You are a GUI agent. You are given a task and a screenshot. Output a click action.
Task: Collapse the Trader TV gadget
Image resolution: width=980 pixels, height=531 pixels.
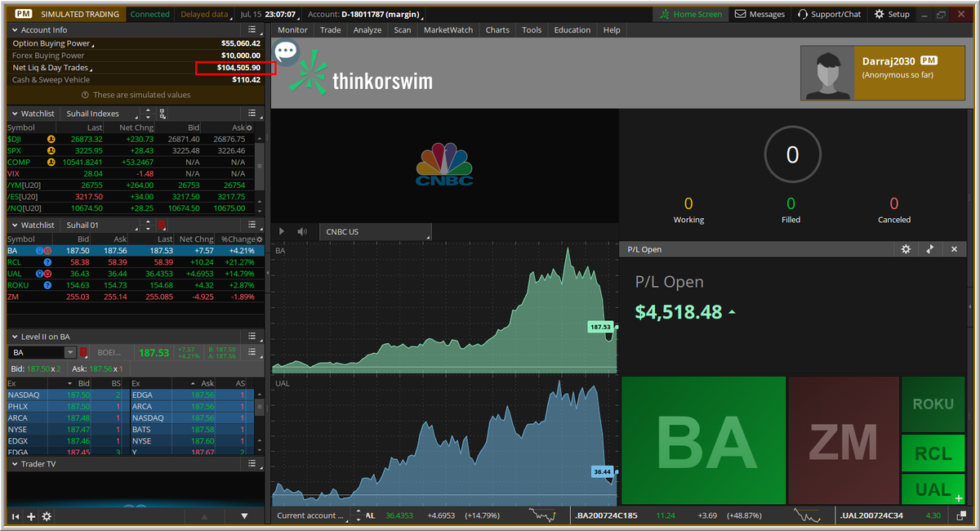pyautogui.click(x=14, y=464)
